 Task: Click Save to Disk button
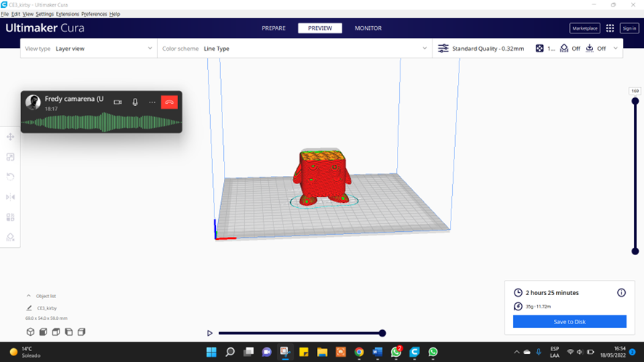point(570,322)
